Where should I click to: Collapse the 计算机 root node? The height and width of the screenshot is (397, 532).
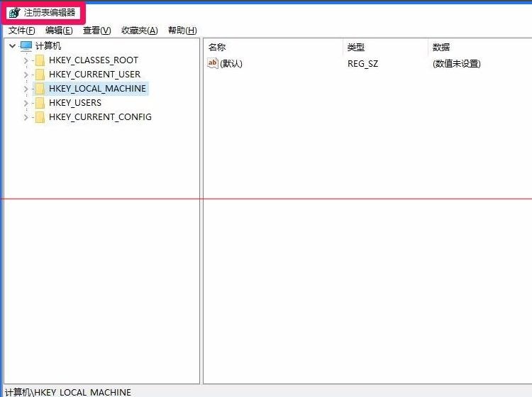tap(13, 45)
